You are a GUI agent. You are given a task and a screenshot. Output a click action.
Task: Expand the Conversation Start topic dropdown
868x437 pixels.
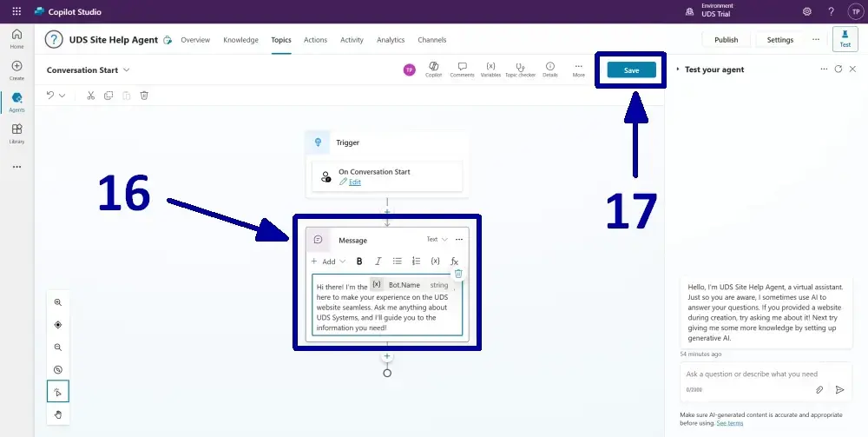[126, 70]
